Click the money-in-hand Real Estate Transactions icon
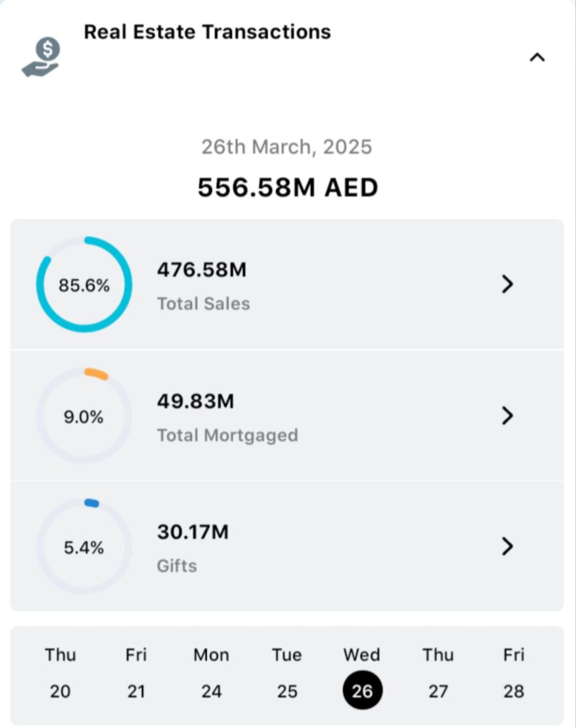This screenshot has height=728, width=576. click(41, 57)
